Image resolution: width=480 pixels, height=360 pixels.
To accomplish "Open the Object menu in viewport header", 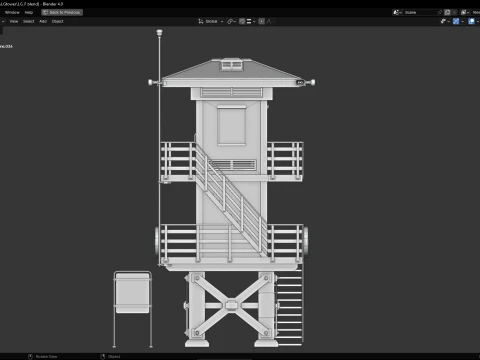I will click(57, 21).
